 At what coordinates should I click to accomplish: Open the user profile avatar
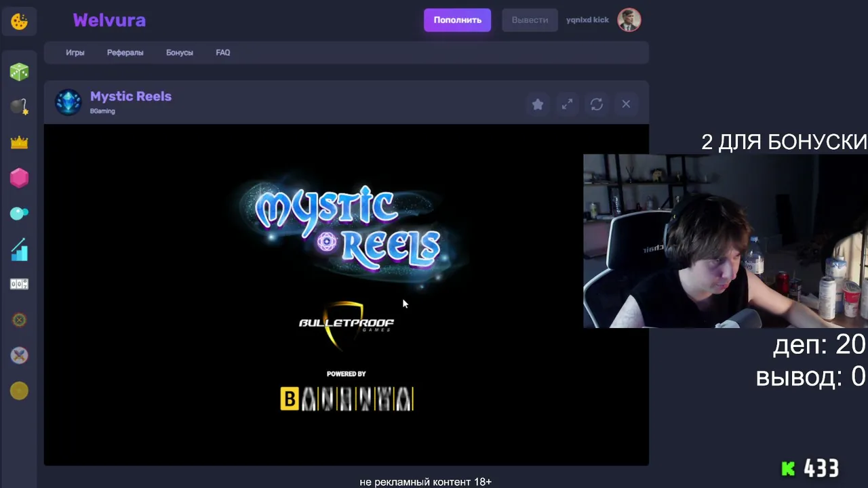click(x=629, y=20)
